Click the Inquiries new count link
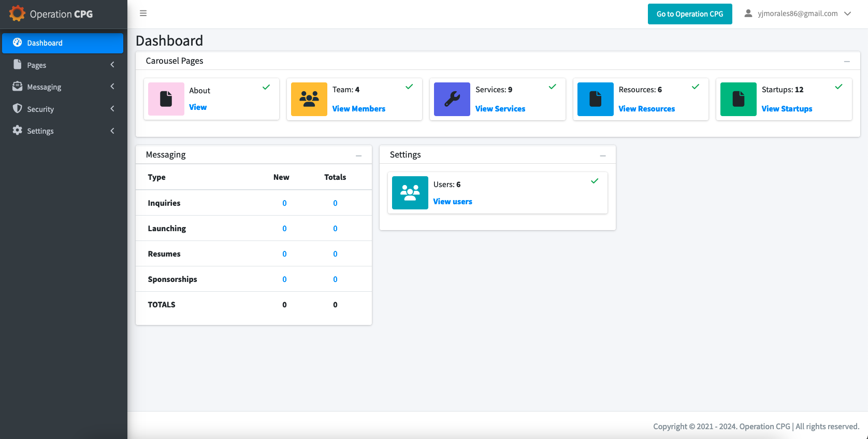Screen dimensions: 868x439 [x=284, y=203]
